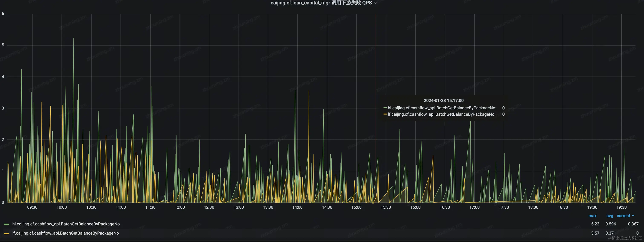644x242 pixels.
Task: Sort legend by current column
Action: 623,216
